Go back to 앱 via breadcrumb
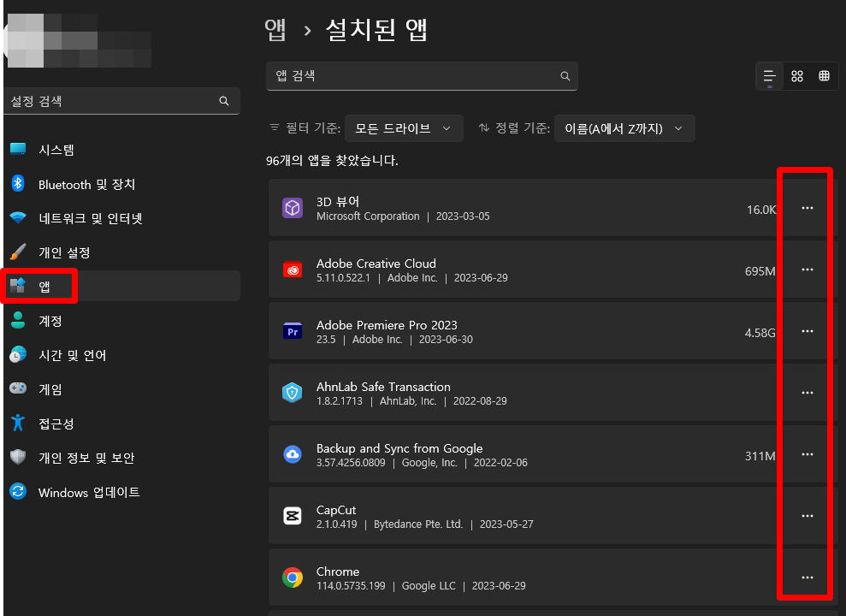846x616 pixels. click(x=275, y=30)
